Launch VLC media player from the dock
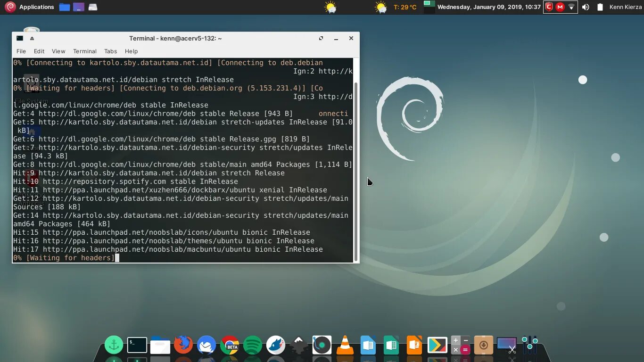644x362 pixels. click(345, 345)
